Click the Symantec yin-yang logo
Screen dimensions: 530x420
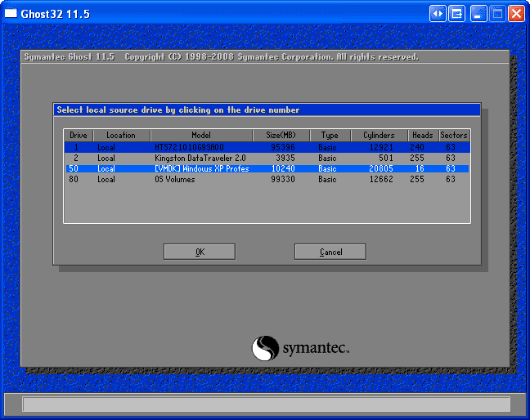(265, 348)
